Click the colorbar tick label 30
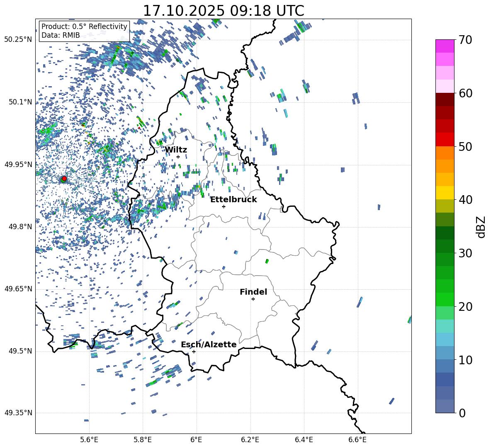This screenshot has width=491, height=448. 465,253
